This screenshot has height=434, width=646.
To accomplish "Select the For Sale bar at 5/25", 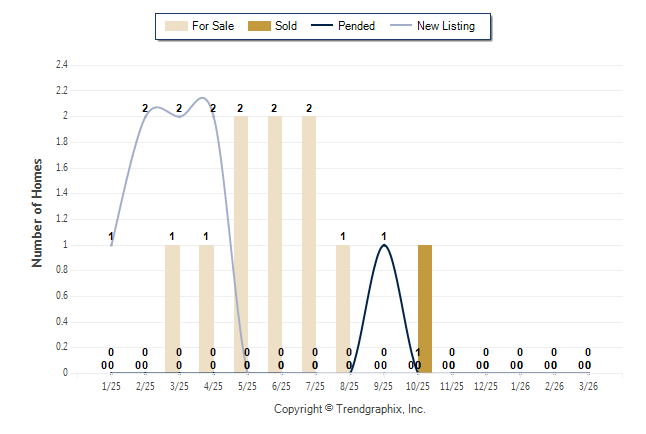I will click(241, 244).
